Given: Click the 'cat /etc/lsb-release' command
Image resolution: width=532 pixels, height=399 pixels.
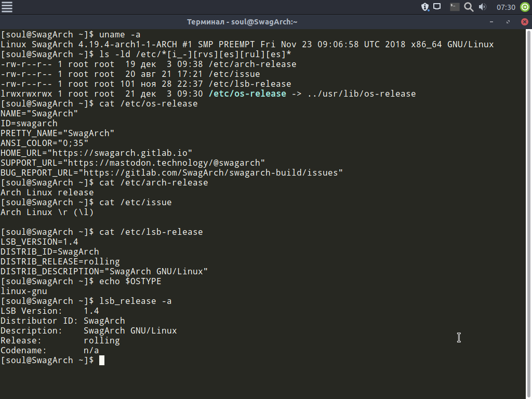Looking at the screenshot, I should click(151, 232).
